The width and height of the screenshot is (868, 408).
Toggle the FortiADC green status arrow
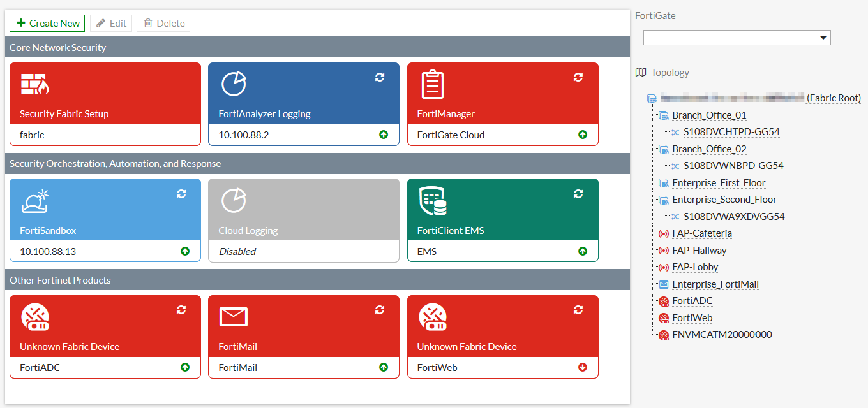coord(185,367)
